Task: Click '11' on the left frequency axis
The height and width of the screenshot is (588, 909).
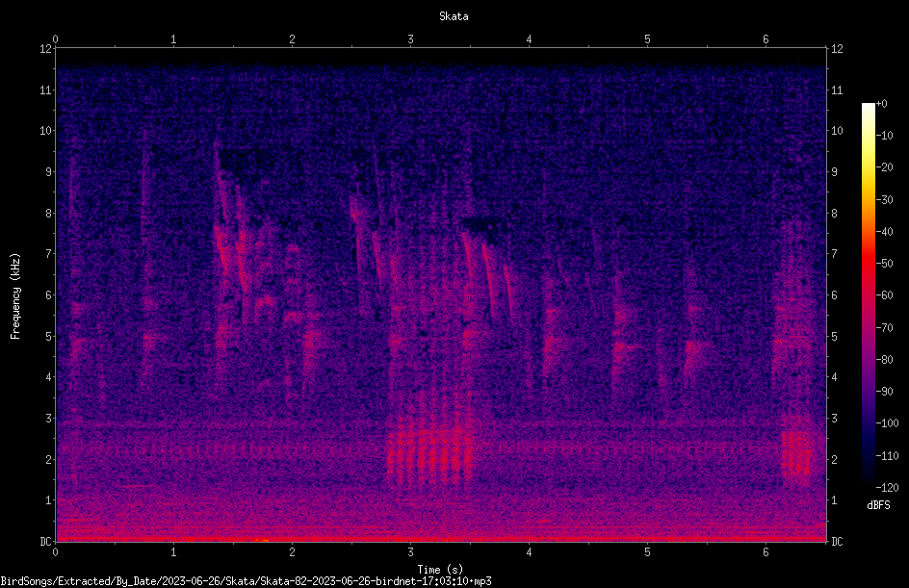Action: tap(46, 89)
